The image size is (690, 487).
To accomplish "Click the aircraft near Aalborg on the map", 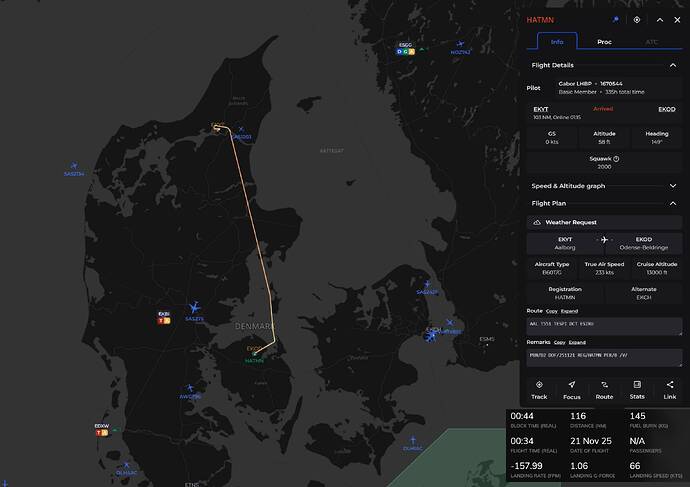I will (241, 129).
